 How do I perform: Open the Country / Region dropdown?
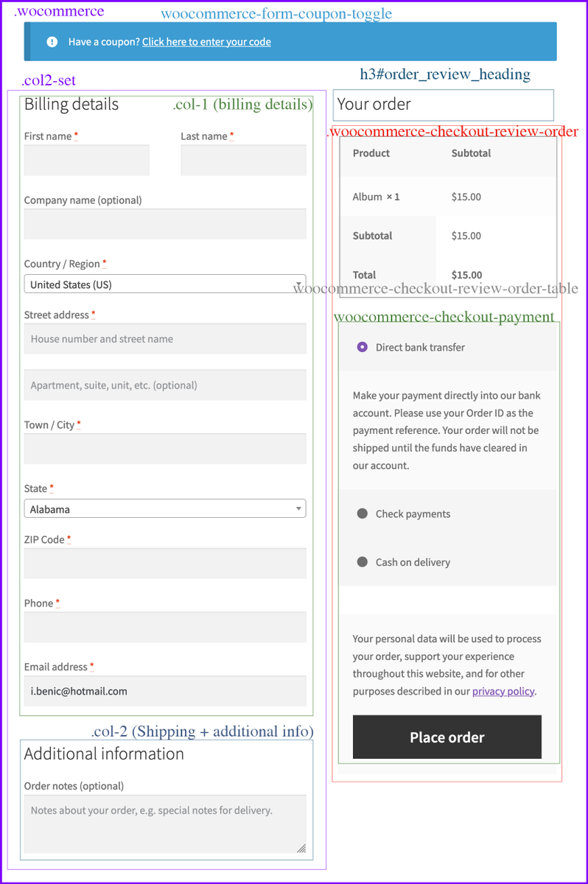(x=165, y=284)
